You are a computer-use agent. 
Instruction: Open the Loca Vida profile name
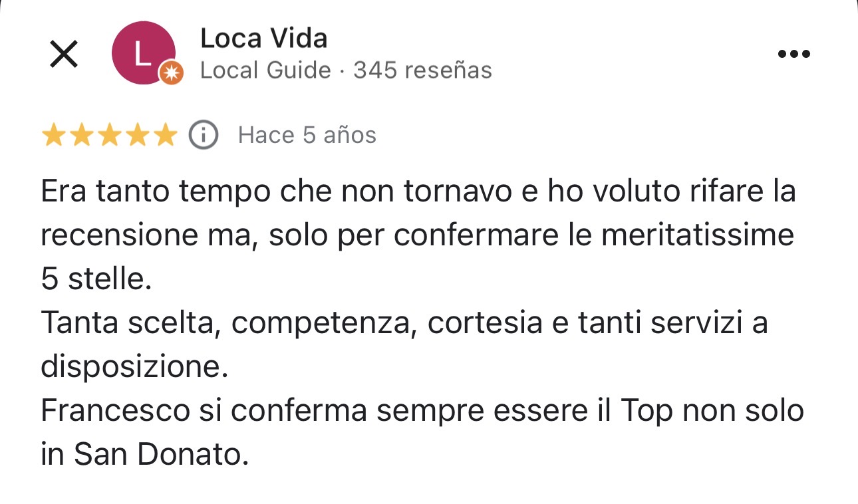point(263,39)
